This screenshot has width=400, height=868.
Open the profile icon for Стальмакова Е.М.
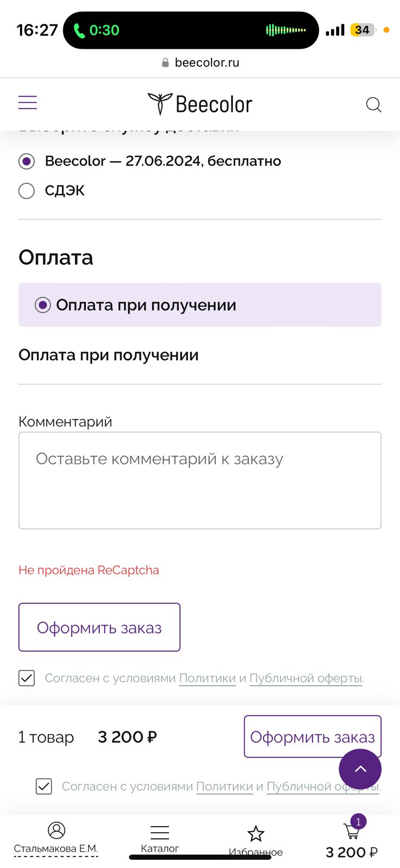[x=56, y=831]
